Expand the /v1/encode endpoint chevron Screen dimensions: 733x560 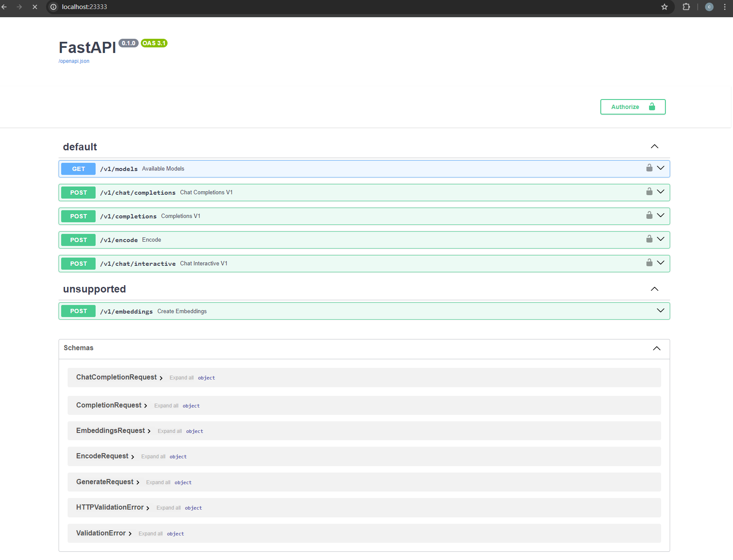point(661,239)
